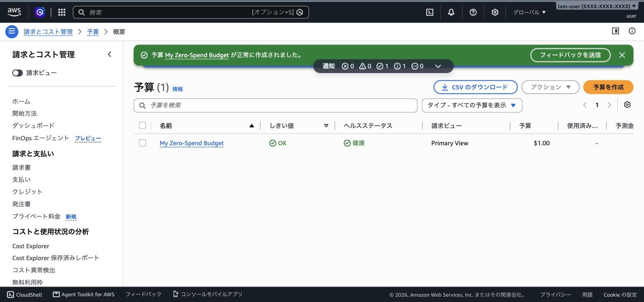Image resolution: width=644 pixels, height=302 pixels.
Task: Open budget table preferences gear
Action: [x=627, y=105]
